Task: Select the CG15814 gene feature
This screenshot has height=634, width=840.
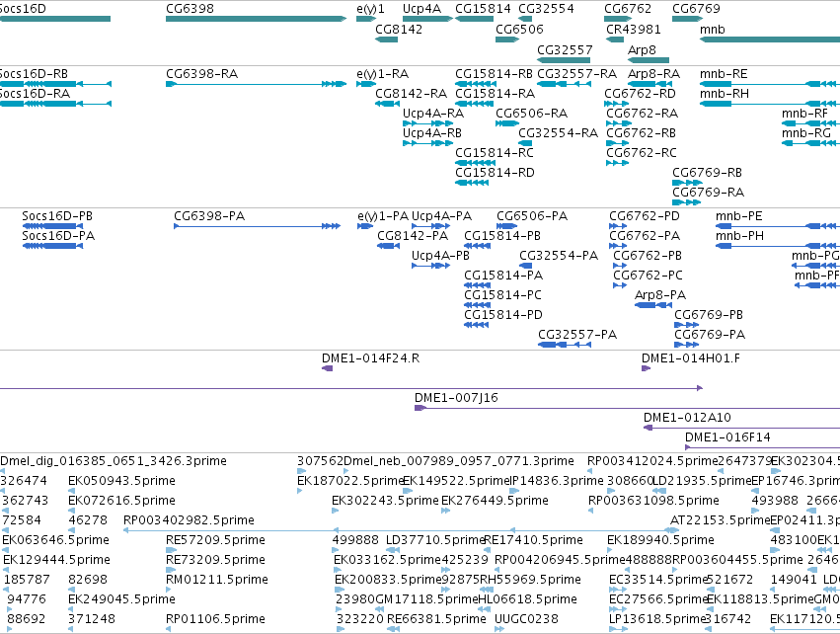Action: 474,19
